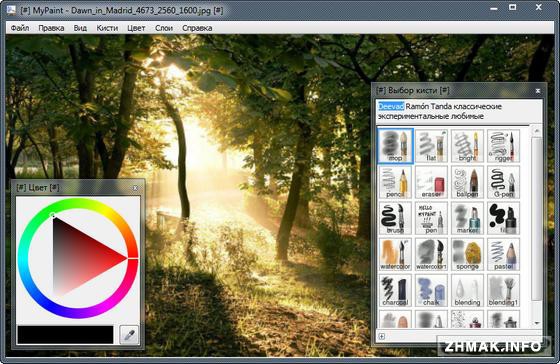Click the brush list scroll down arrow
This screenshot has height=364, width=560.
536,323
